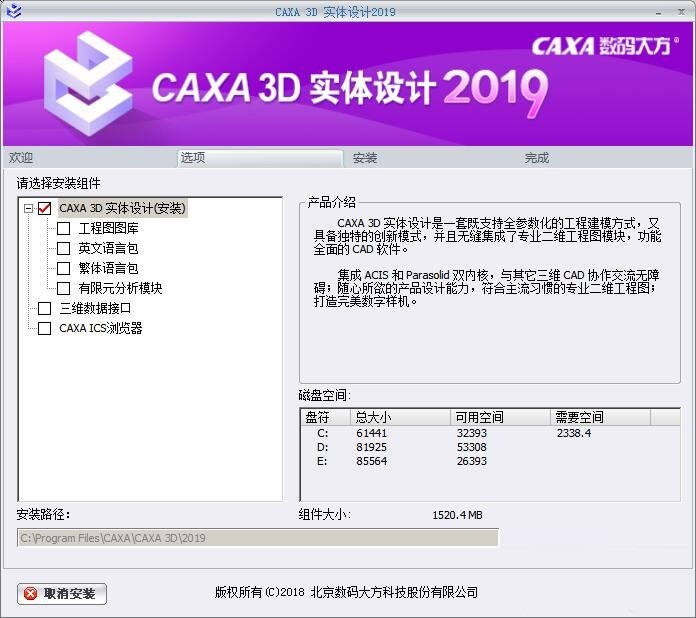The width and height of the screenshot is (696, 618).
Task: Click the 总大小 column header
Action: pos(400,417)
